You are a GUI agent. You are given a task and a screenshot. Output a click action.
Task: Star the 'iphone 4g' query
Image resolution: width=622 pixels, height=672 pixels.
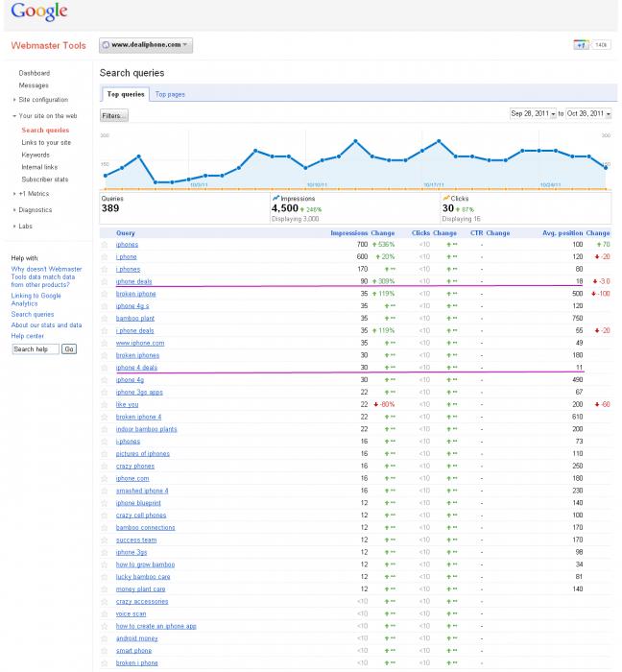tap(104, 380)
